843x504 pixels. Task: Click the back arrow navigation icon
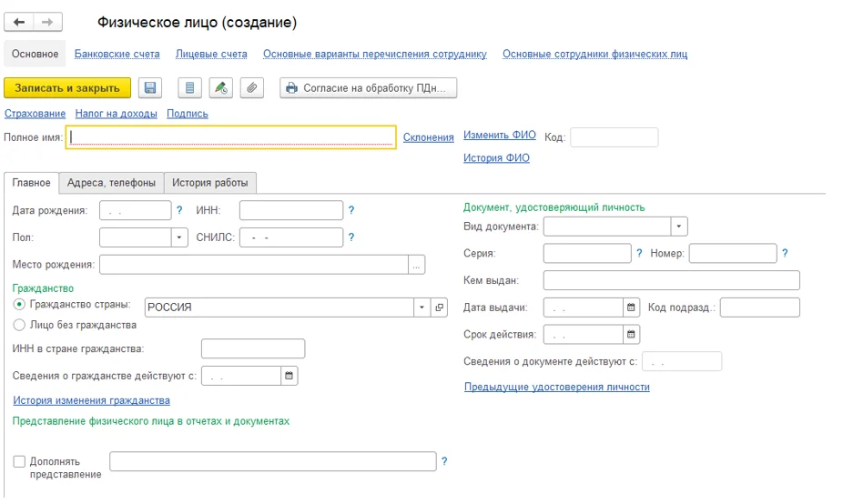(19, 22)
